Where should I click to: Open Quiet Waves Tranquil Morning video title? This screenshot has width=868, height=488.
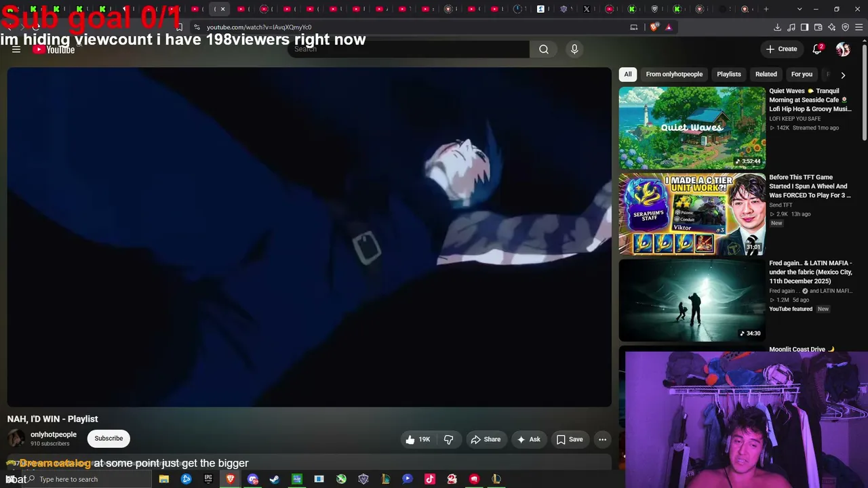click(810, 100)
